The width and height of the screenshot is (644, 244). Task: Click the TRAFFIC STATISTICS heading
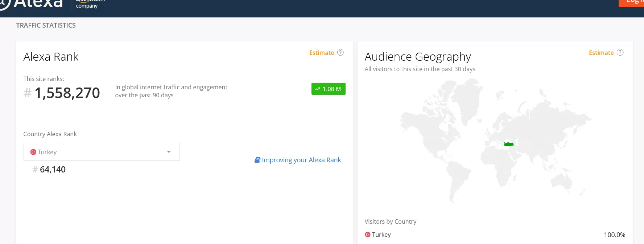coord(46,25)
